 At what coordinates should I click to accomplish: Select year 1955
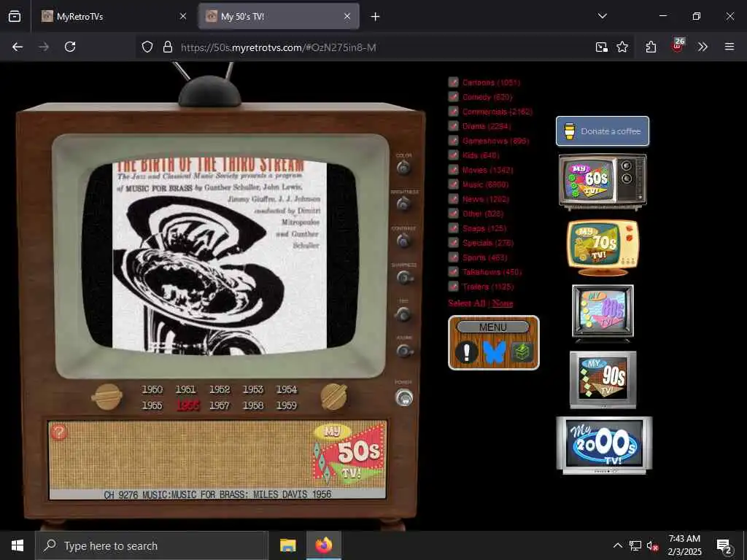(x=152, y=405)
